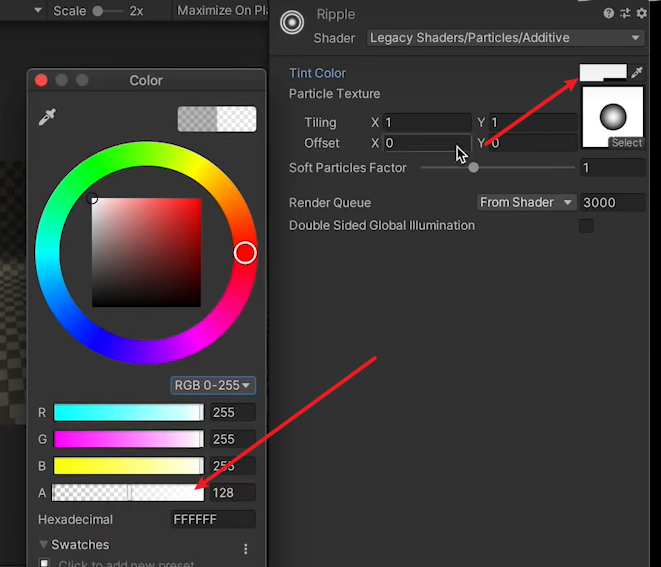Click the Scale slider handle
The image size is (661, 567).
98,11
